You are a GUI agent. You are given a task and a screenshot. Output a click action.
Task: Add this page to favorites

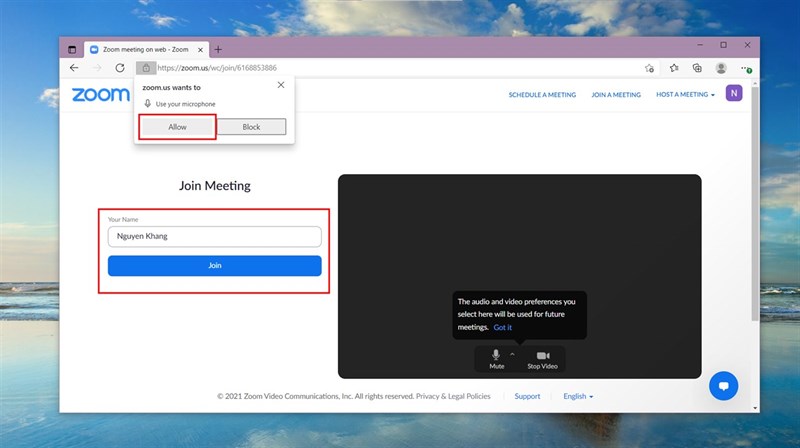[x=649, y=68]
